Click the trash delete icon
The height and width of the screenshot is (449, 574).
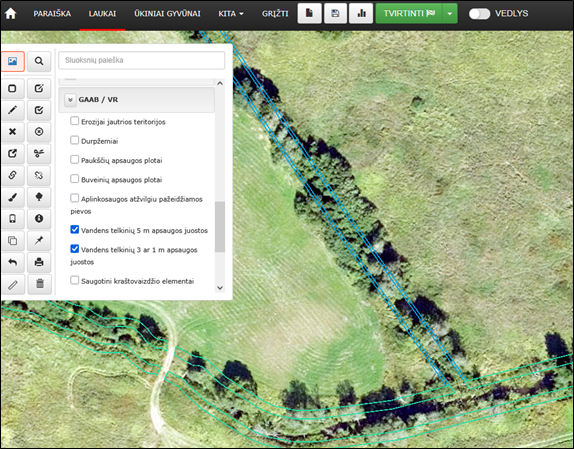click(39, 284)
